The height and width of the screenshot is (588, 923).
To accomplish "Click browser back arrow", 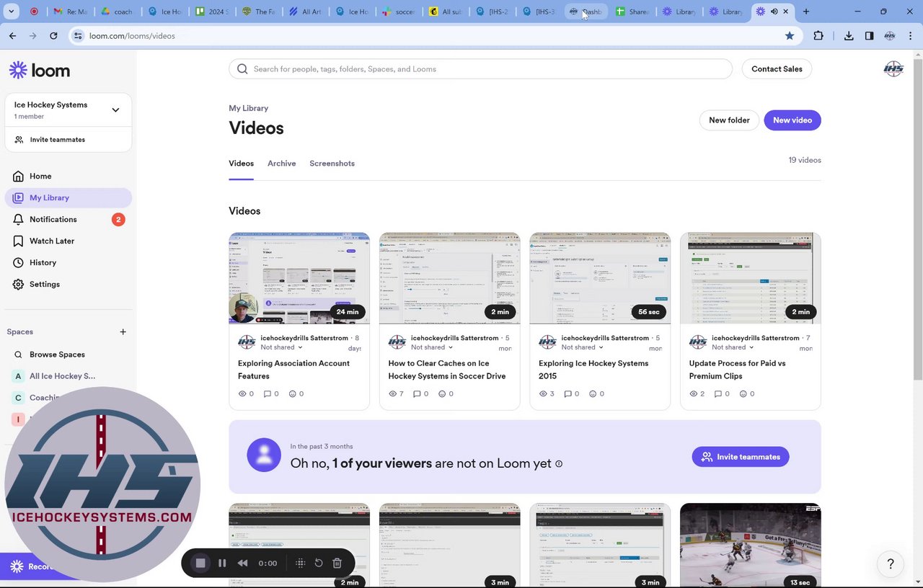I will pyautogui.click(x=12, y=35).
